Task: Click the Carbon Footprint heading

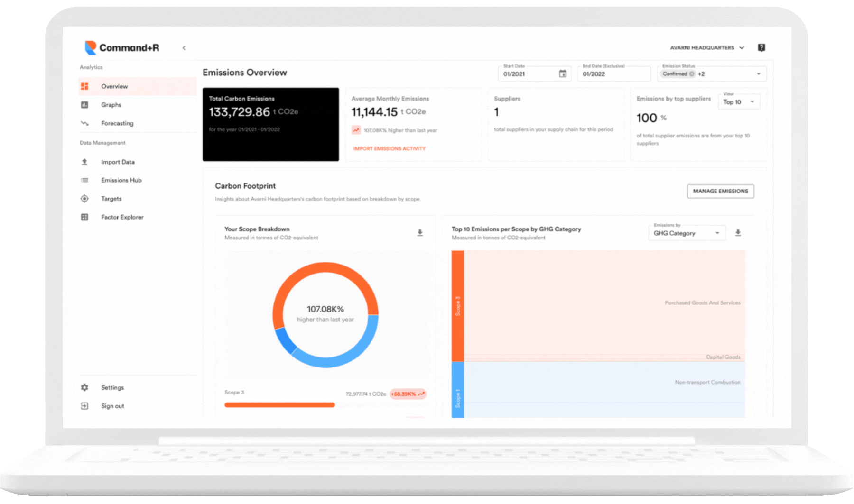Action: (245, 186)
